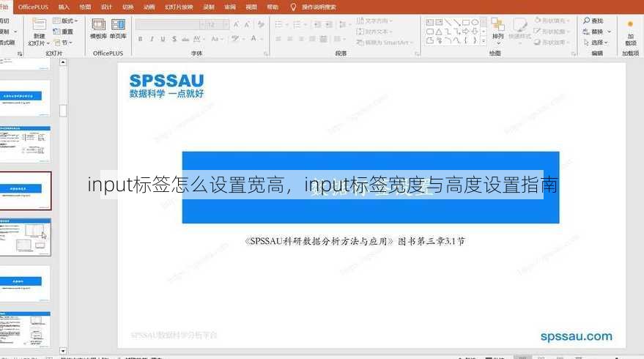The height and width of the screenshot is (359, 644).
Task: Clear all formatting eraser icon
Action: [261, 25]
